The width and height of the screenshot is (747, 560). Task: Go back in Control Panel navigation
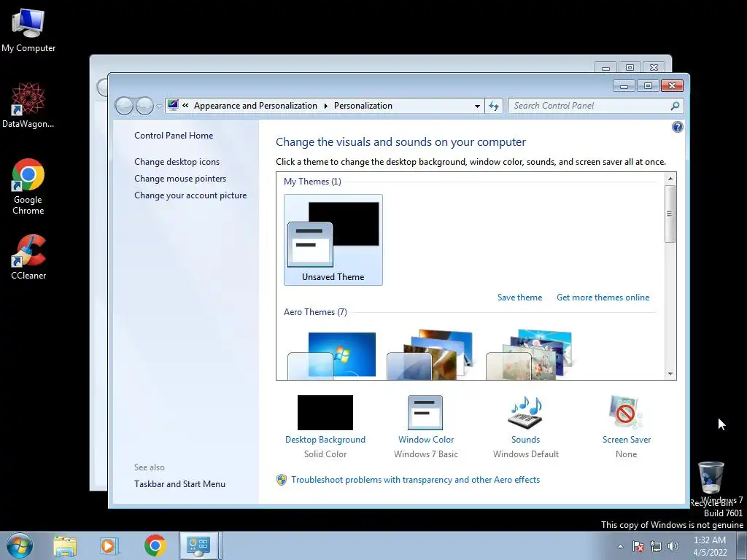(124, 106)
